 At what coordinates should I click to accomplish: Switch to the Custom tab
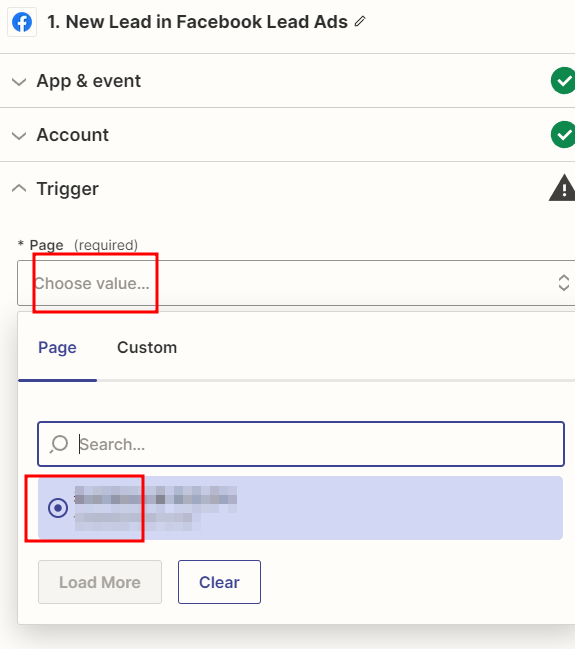coord(147,347)
